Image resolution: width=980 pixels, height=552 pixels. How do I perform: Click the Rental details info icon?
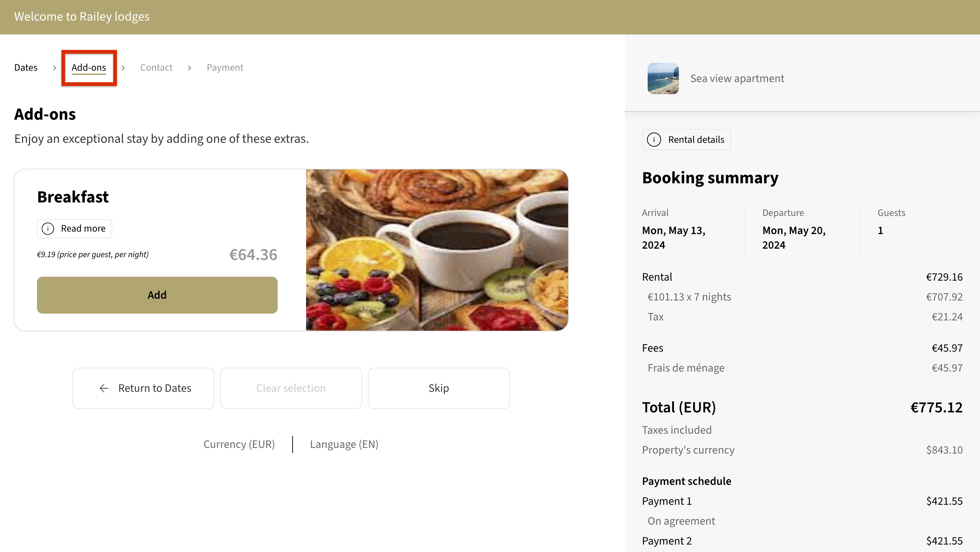(654, 139)
